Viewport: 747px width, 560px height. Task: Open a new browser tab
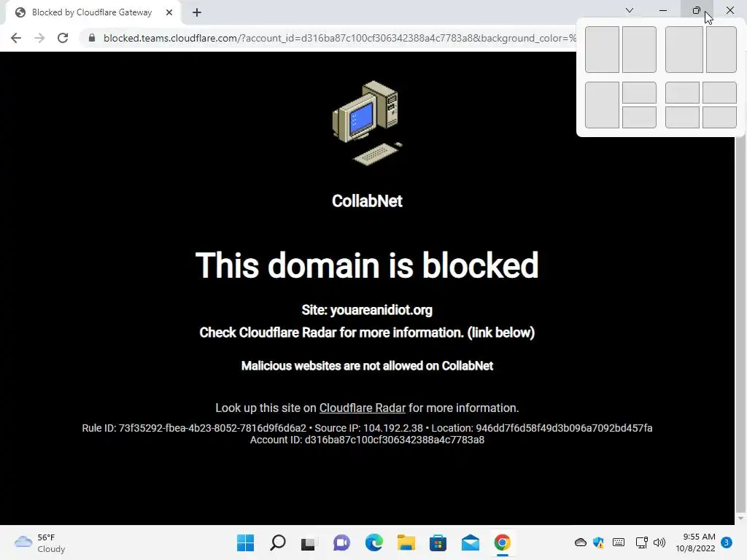[x=197, y=12]
